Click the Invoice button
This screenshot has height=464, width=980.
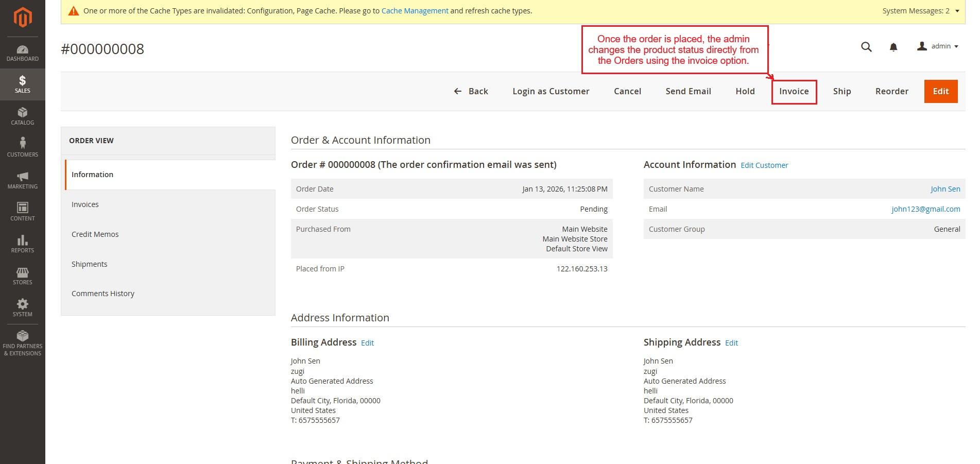pyautogui.click(x=794, y=92)
